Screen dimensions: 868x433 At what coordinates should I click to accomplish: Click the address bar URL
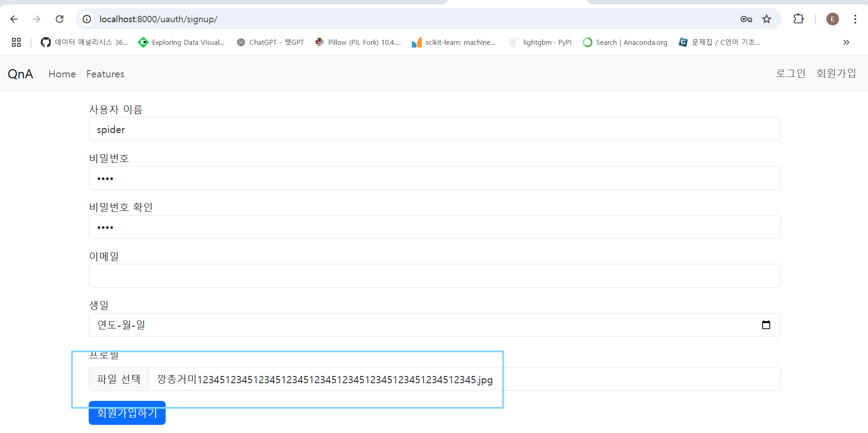pos(158,19)
